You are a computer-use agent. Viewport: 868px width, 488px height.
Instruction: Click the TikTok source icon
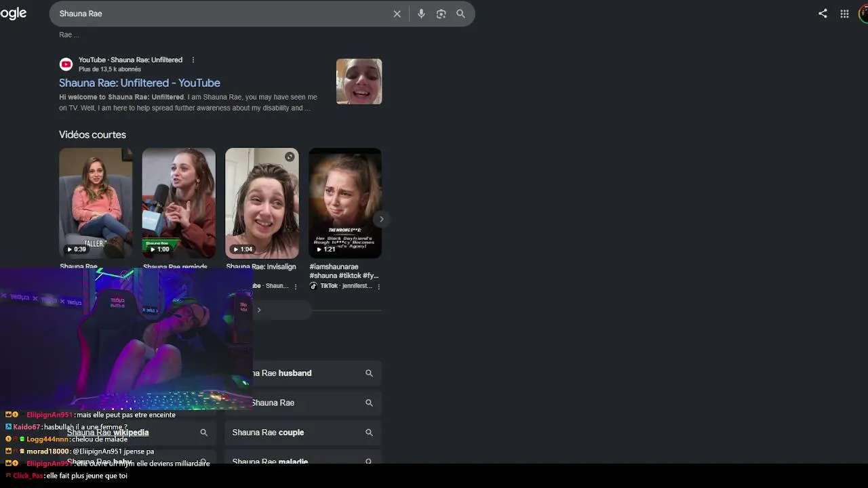pyautogui.click(x=313, y=286)
